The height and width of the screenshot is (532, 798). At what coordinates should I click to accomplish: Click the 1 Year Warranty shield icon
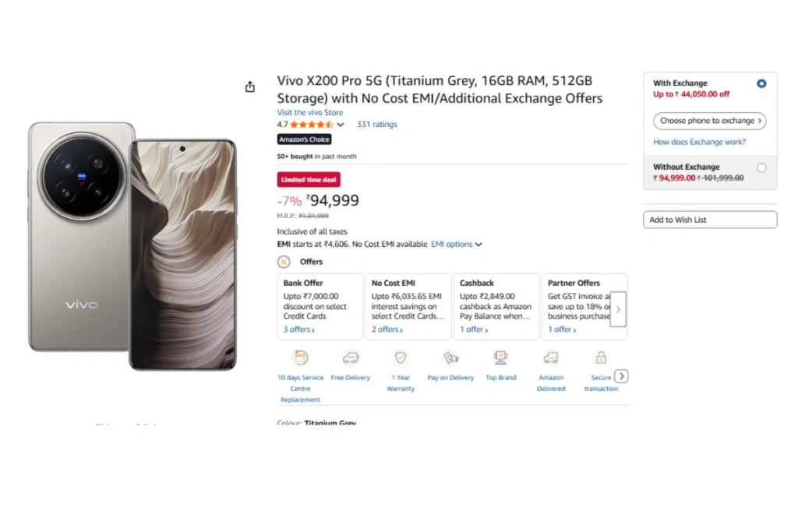click(x=401, y=358)
